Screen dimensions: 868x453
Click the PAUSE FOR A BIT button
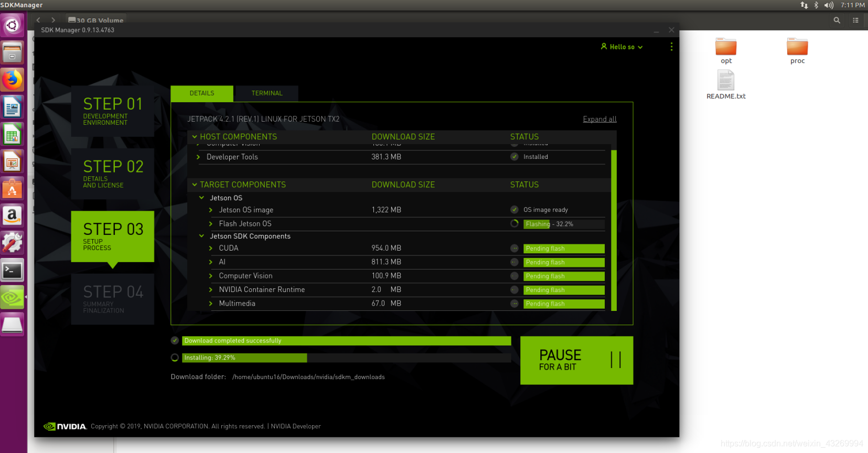(576, 360)
